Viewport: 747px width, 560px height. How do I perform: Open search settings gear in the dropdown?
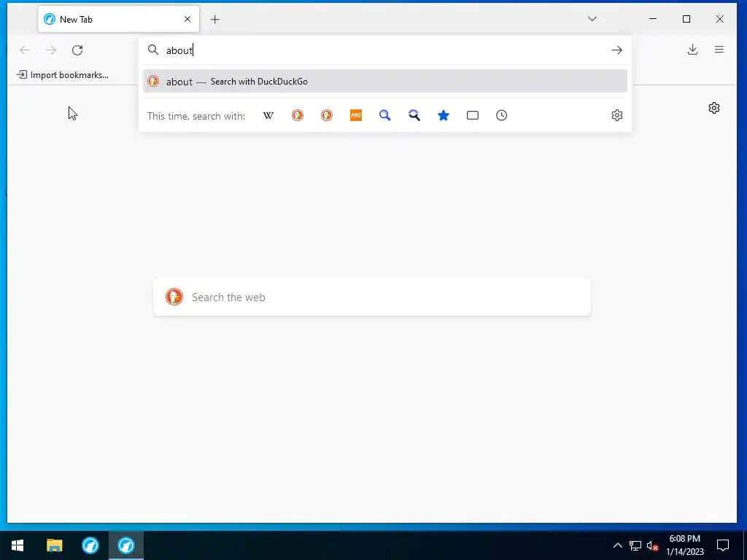click(617, 115)
